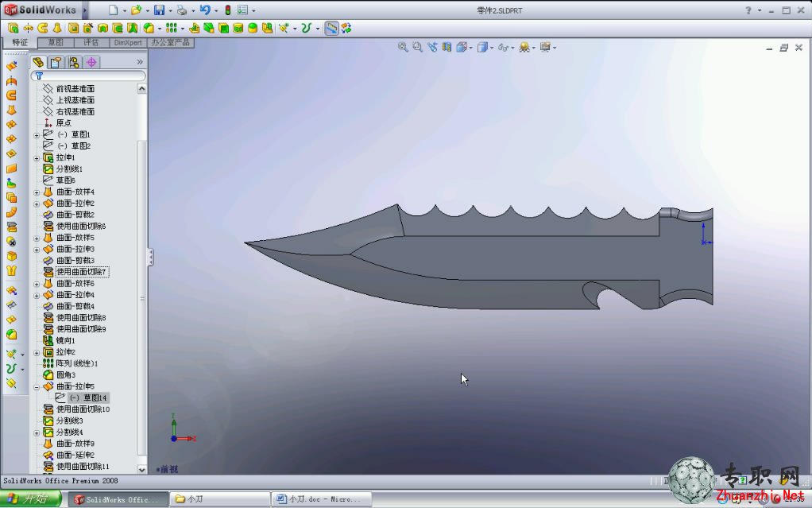812x508 pixels.
Task: Collapse the 草图1 tree node
Action: (x=37, y=135)
